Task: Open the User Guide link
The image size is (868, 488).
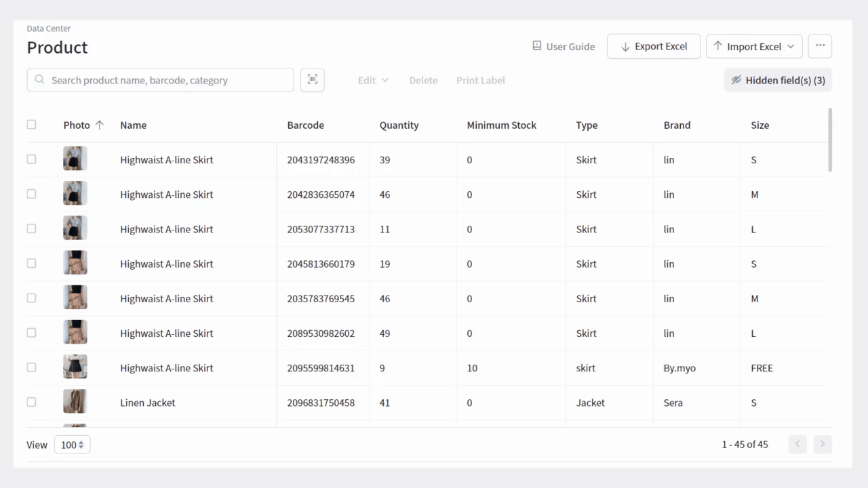Action: tap(570, 46)
